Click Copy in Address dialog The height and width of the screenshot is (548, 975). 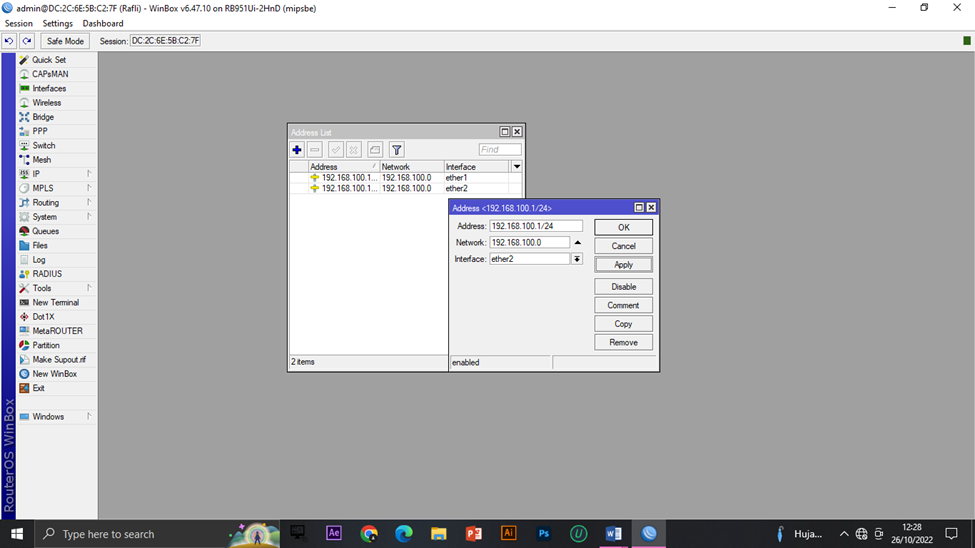pos(623,324)
